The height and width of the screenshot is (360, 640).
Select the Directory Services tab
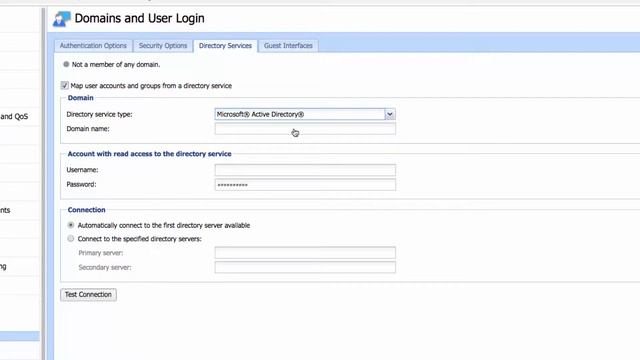[x=225, y=46]
